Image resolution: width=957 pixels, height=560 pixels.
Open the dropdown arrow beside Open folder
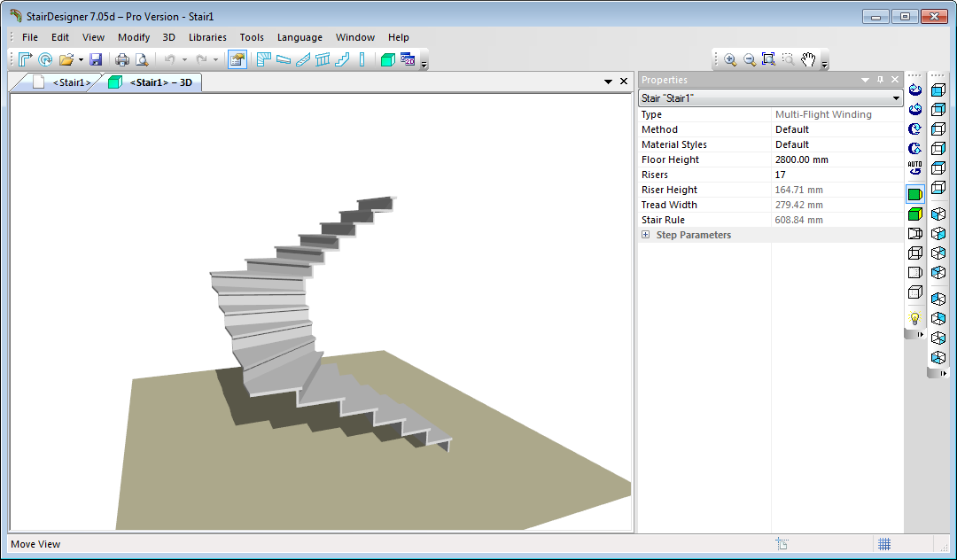(x=81, y=60)
